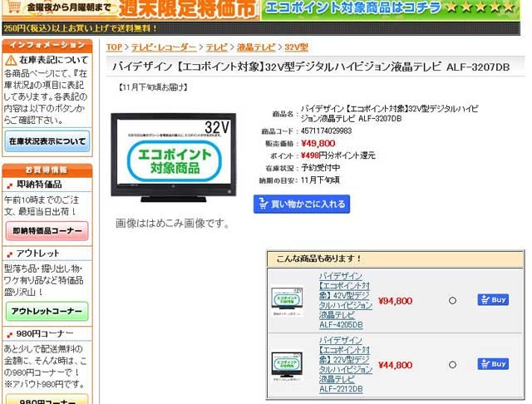Open the テレビ・レコーダー breadcrumb link
The height and width of the screenshot is (404, 532).
(x=164, y=47)
